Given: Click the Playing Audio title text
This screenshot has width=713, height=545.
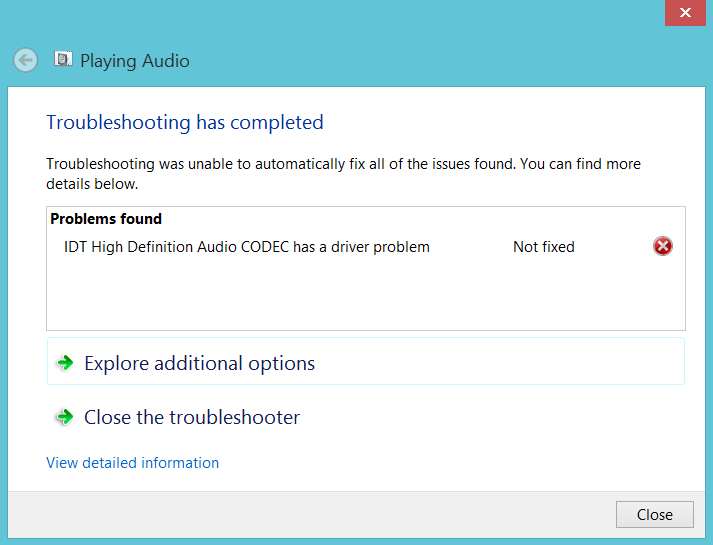Looking at the screenshot, I should click(135, 61).
